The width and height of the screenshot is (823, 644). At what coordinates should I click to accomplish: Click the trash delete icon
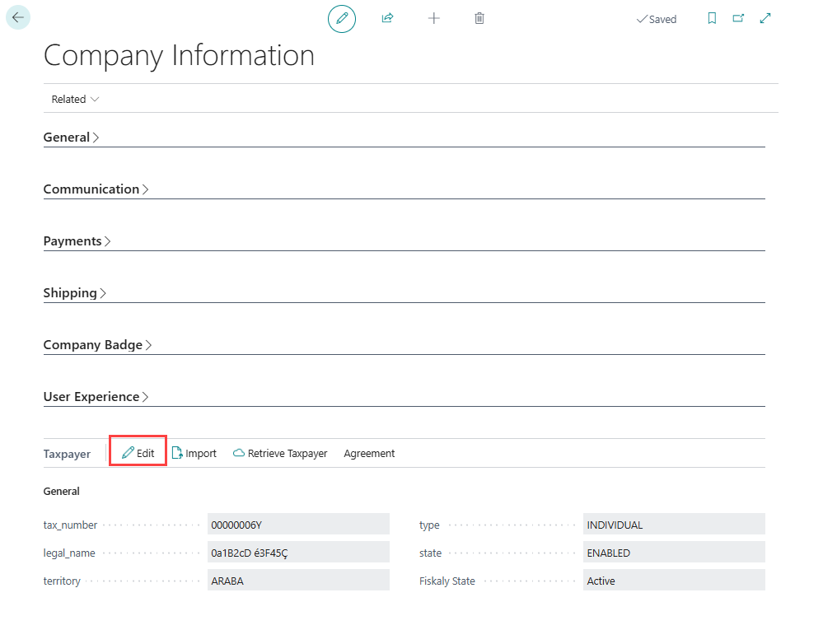(x=479, y=18)
